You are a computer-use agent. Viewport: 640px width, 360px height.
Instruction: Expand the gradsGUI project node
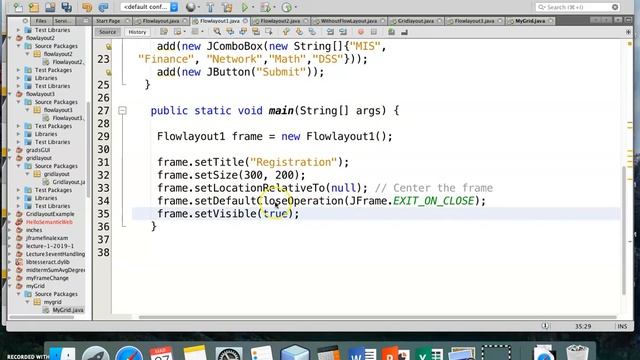10,150
